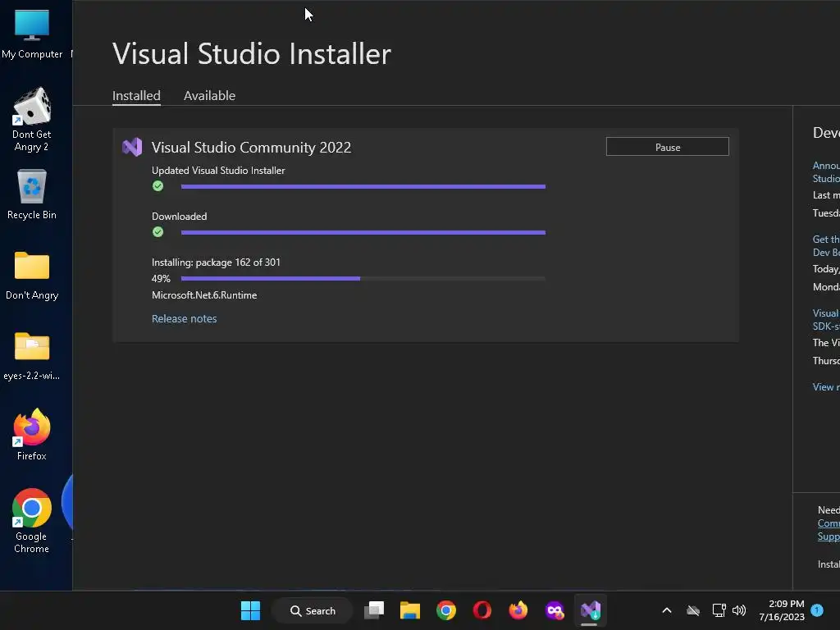
Task: Open the blue notification badge
Action: coord(817,610)
